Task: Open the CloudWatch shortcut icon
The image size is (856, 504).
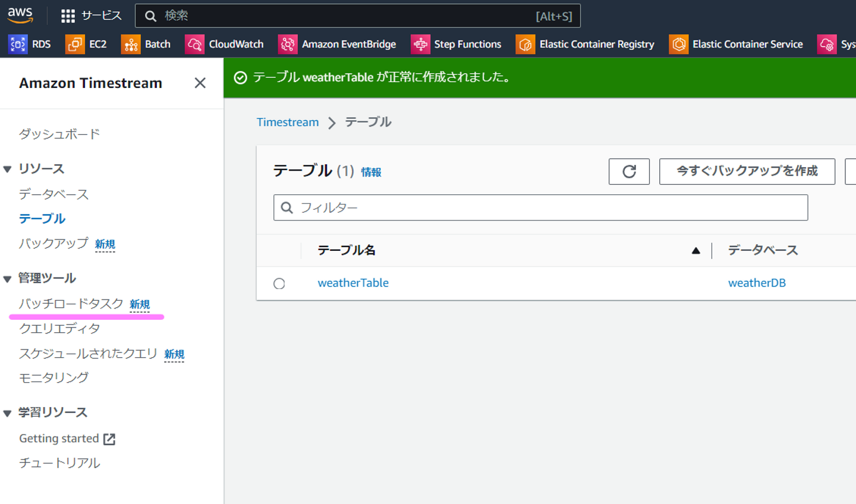Action: coord(194,44)
